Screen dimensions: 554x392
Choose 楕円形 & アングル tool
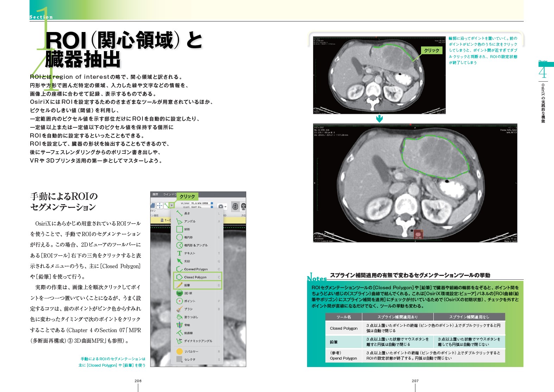[197, 245]
